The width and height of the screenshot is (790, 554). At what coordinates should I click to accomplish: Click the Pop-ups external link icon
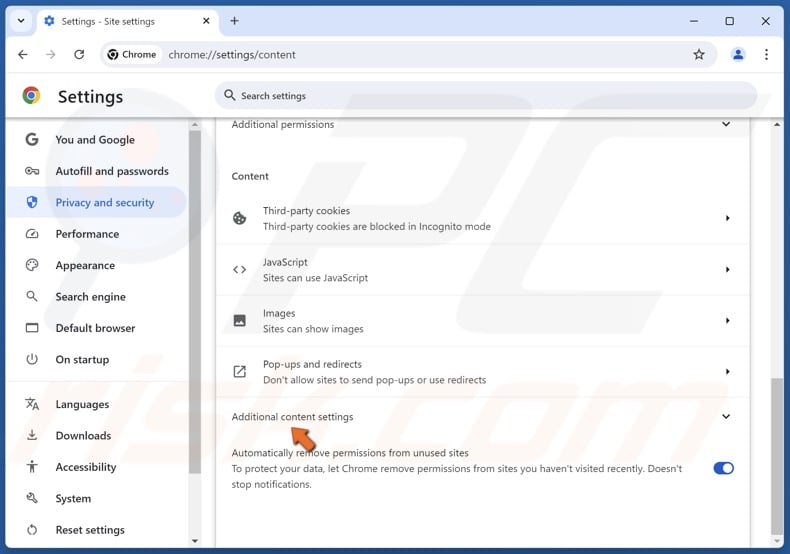point(239,372)
